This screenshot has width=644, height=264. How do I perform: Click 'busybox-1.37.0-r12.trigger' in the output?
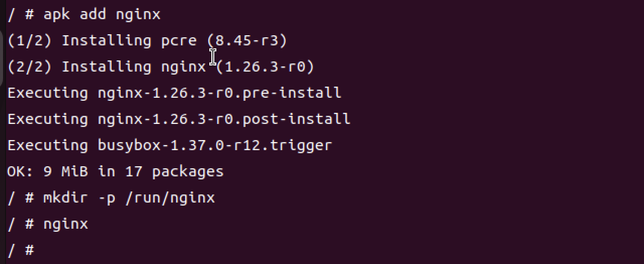click(215, 145)
